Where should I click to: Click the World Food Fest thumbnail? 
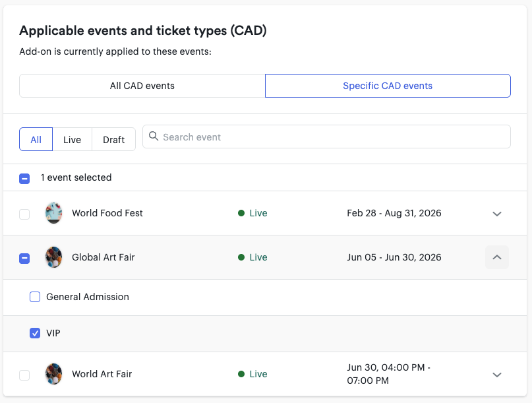click(x=53, y=213)
